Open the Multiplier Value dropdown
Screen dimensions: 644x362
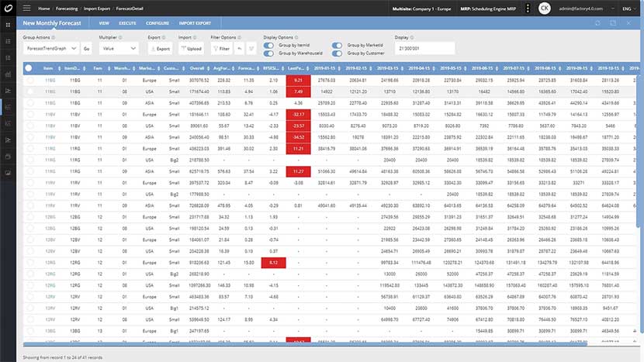(x=119, y=48)
